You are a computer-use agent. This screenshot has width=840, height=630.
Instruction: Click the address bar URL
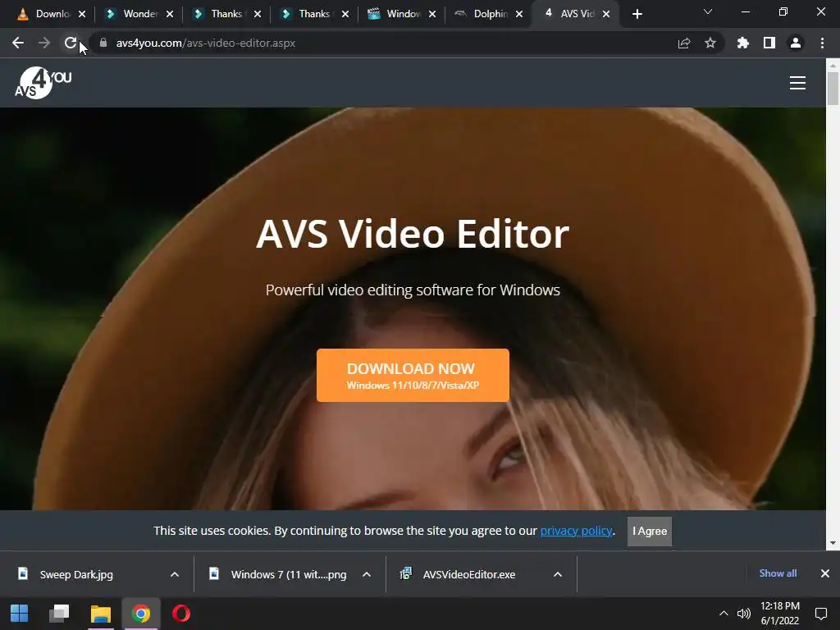click(206, 43)
